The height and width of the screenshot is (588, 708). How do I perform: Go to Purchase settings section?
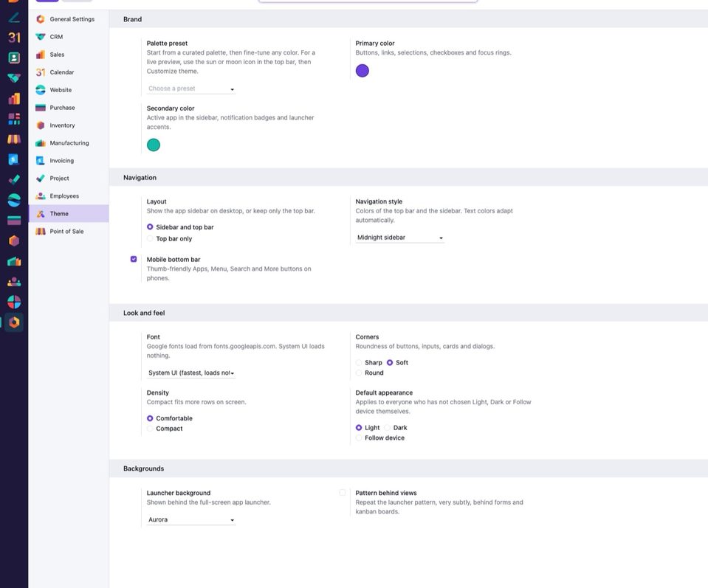click(69, 108)
